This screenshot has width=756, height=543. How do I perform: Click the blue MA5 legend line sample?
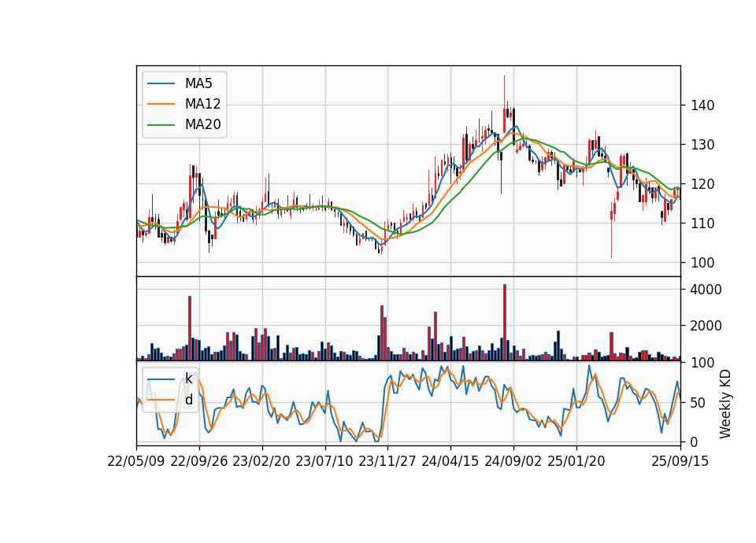pyautogui.click(x=161, y=83)
